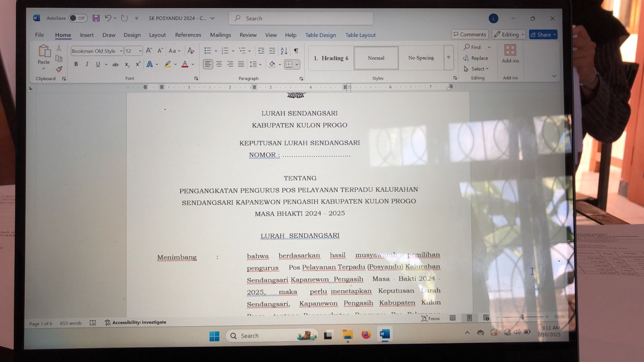Click the Decrease Indent icon
This screenshot has height=362, width=644.
coord(261,51)
